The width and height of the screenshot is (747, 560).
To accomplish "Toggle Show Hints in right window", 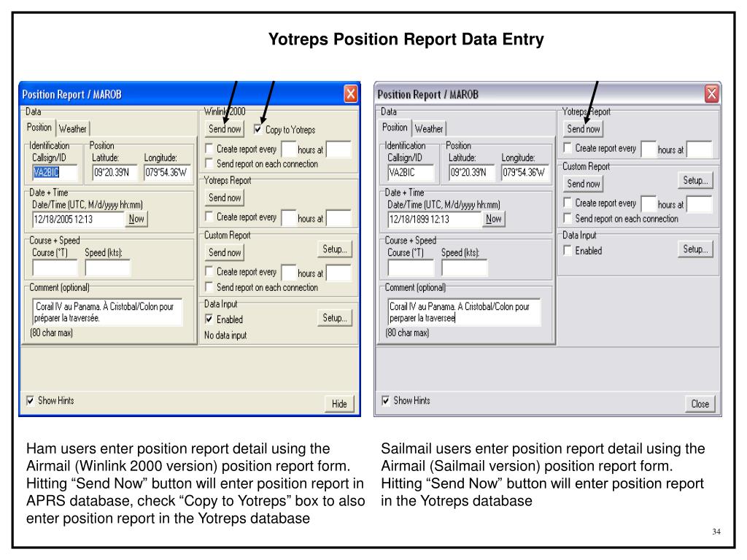I will [x=386, y=400].
